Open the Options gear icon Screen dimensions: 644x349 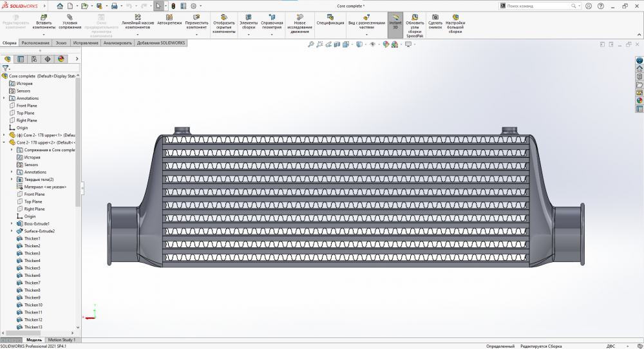click(x=193, y=6)
